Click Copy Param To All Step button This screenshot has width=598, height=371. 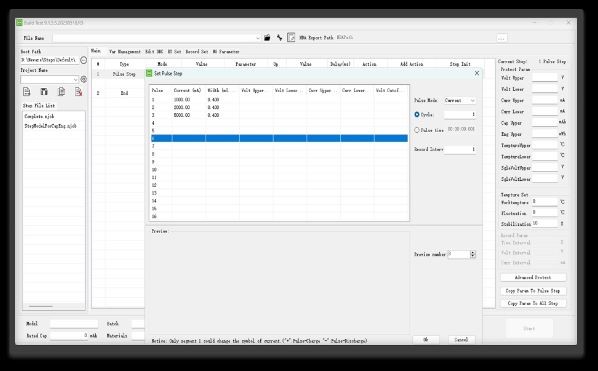(533, 303)
